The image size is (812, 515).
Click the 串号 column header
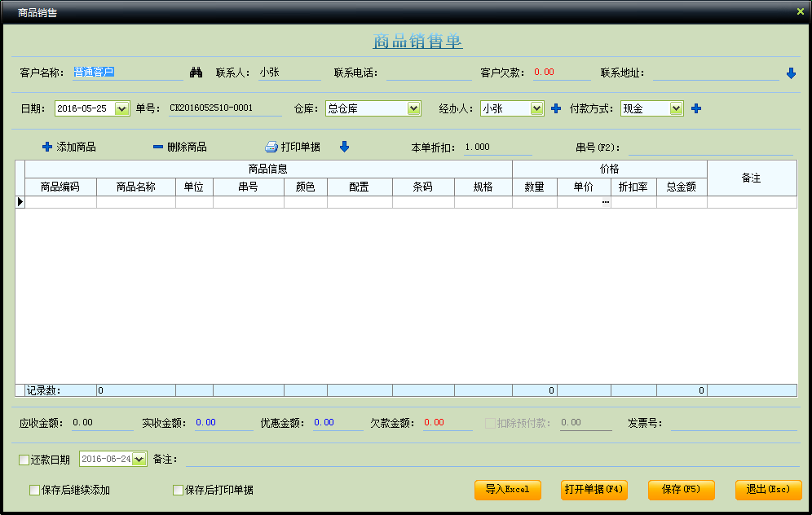[x=249, y=187]
